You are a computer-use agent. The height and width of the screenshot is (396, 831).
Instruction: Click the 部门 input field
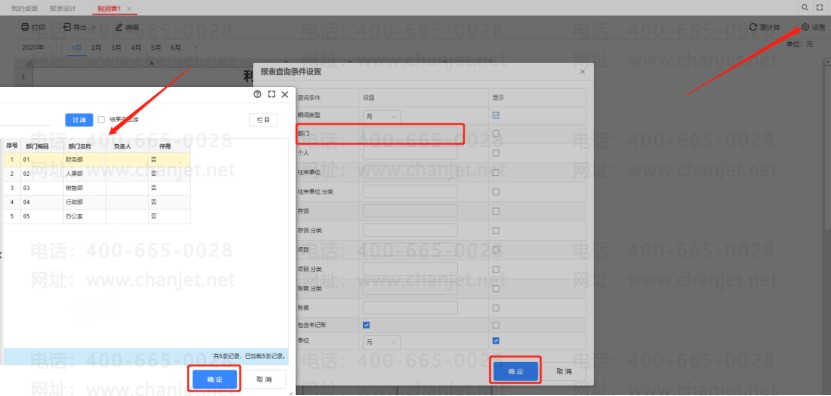[x=410, y=134]
